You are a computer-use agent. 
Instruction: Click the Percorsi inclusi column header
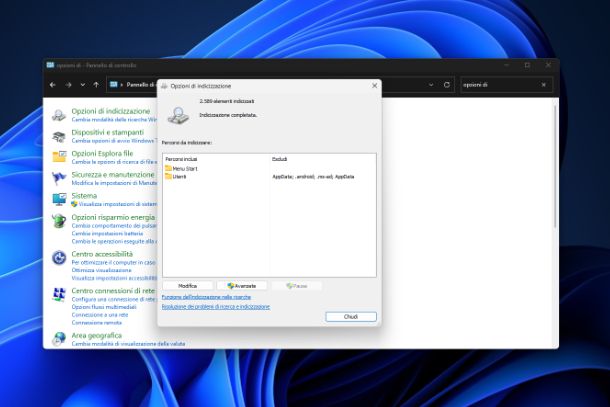[181, 159]
